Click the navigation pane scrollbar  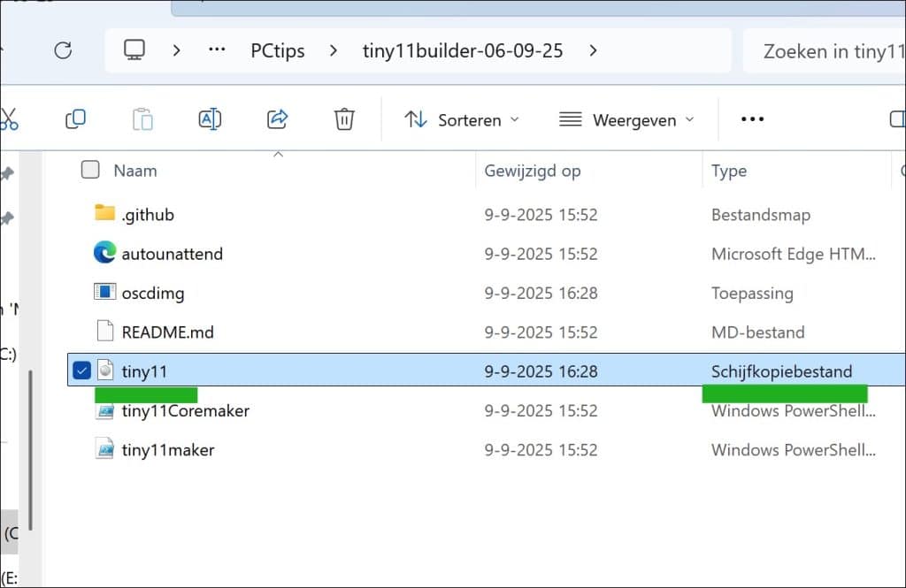[x=29, y=451]
